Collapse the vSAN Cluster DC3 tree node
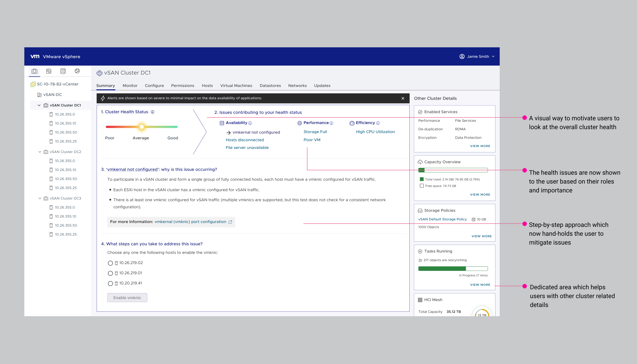 click(x=40, y=198)
